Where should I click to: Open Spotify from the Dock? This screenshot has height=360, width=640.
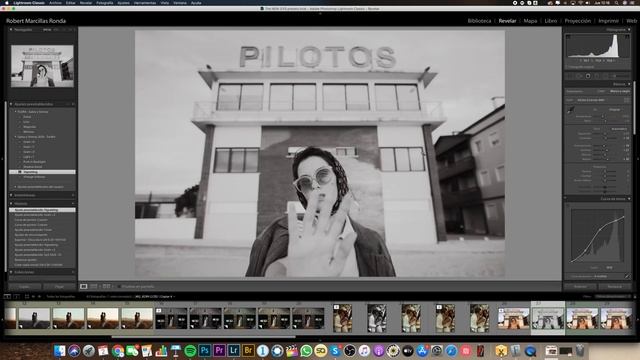click(190, 350)
